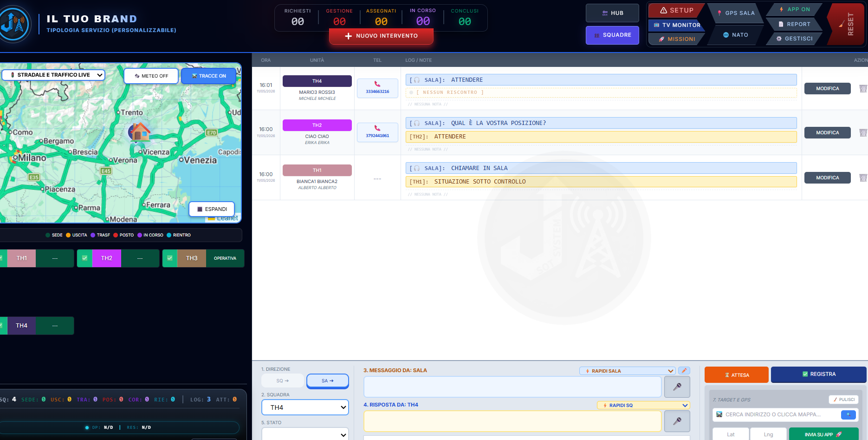Select the GESTIONE counter tab

[x=339, y=18]
